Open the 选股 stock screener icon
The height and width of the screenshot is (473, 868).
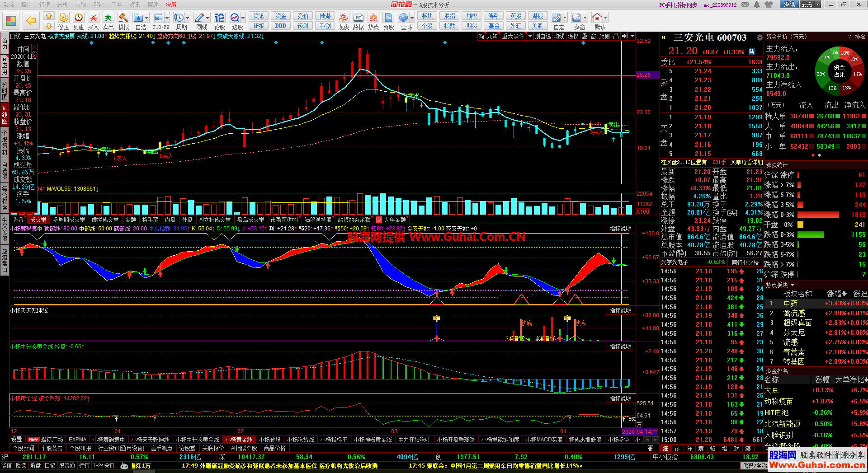(236, 21)
